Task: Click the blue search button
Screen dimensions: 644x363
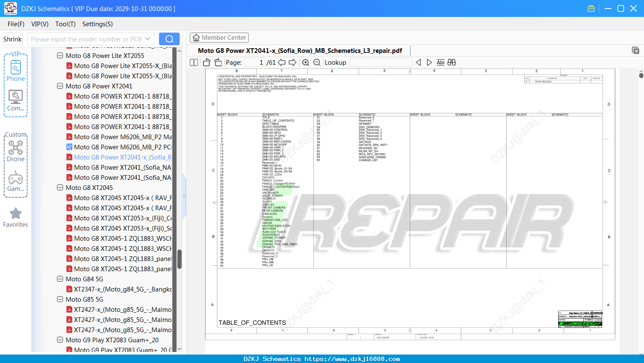Action: (x=169, y=39)
